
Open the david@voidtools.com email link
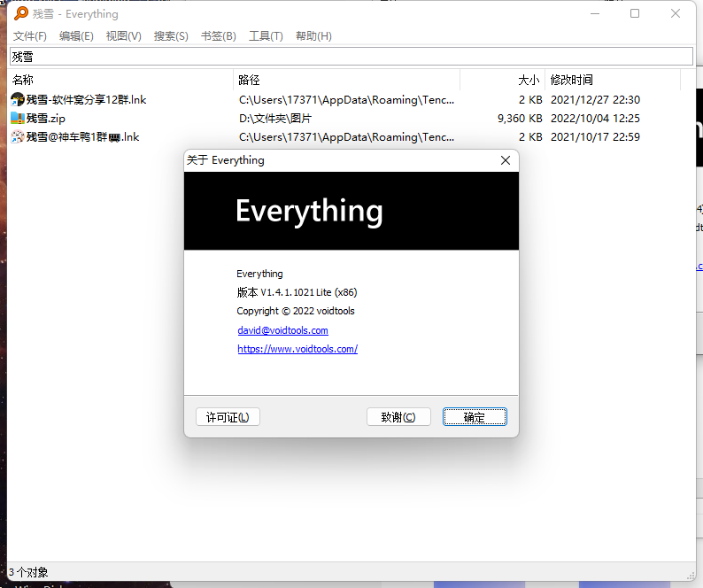pos(282,330)
